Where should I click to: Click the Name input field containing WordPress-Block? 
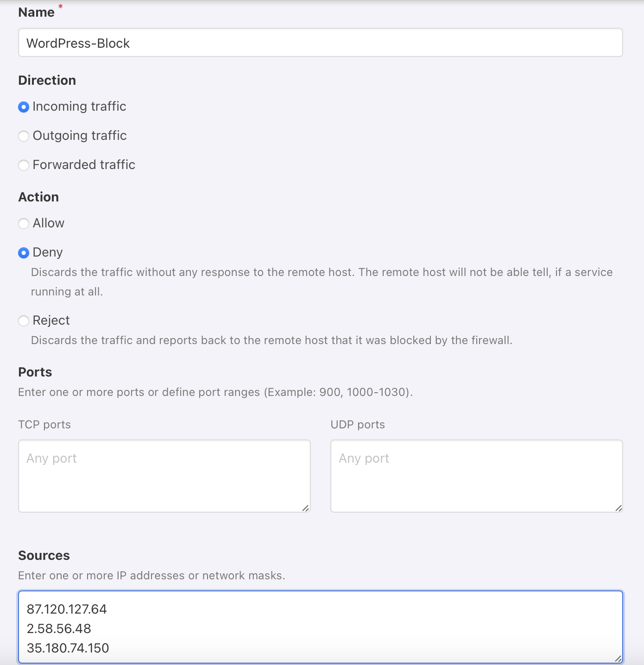[320, 43]
